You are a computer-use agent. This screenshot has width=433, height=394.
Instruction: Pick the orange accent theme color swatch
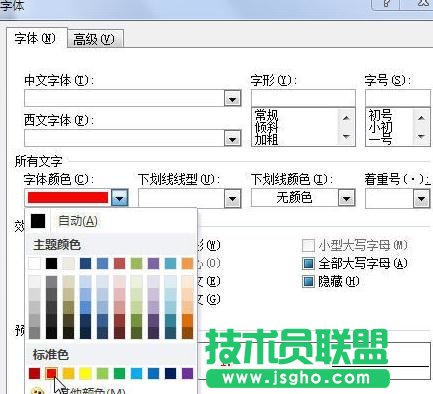click(x=187, y=263)
